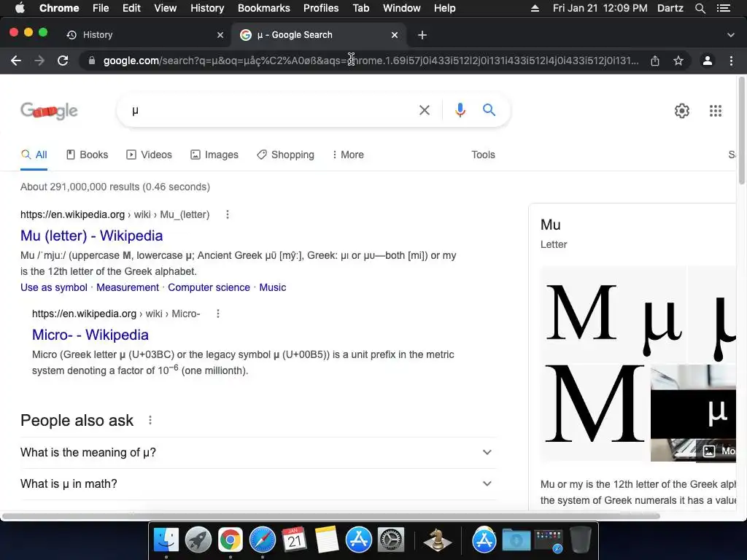Click the Google logo
This screenshot has width=747, height=560.
pos(49,111)
